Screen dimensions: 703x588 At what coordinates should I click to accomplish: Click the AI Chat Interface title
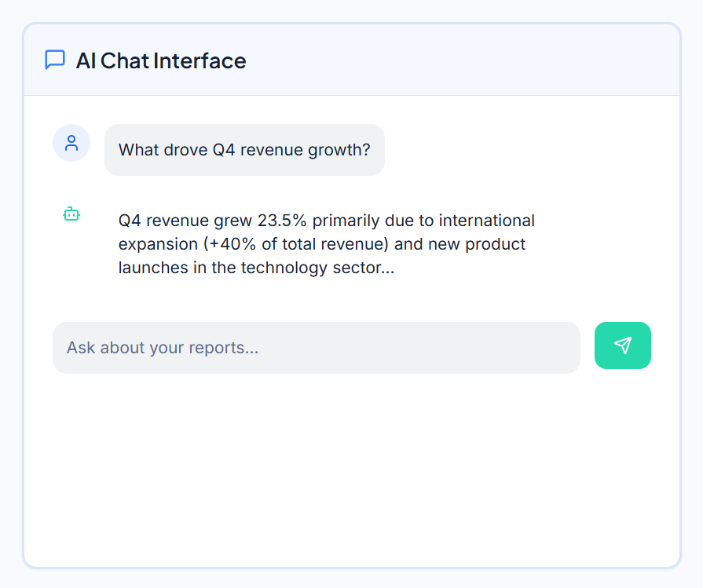click(160, 60)
